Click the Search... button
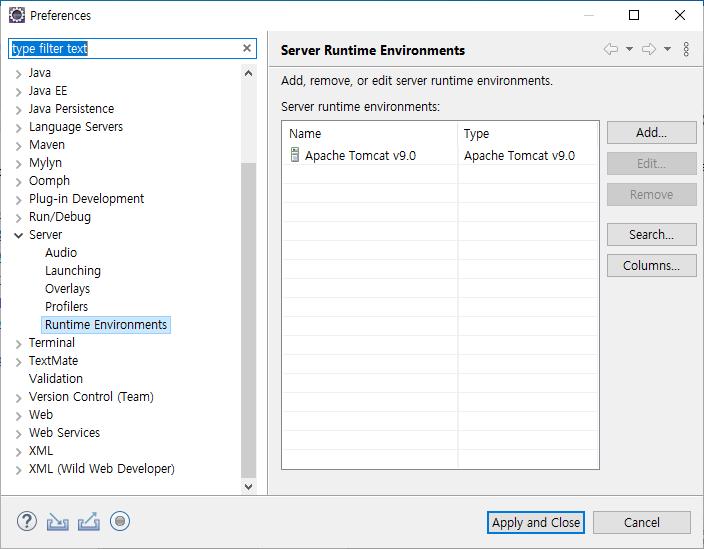The width and height of the screenshot is (704, 549). click(651, 234)
